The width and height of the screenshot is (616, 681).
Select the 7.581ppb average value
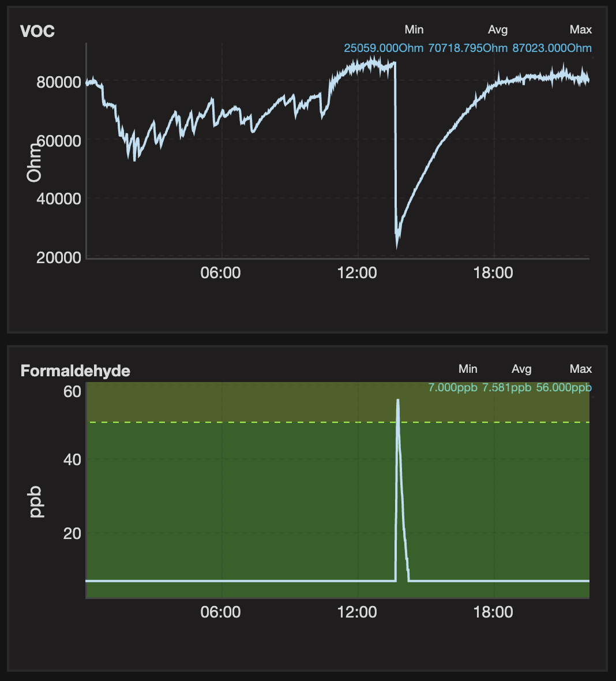point(506,387)
